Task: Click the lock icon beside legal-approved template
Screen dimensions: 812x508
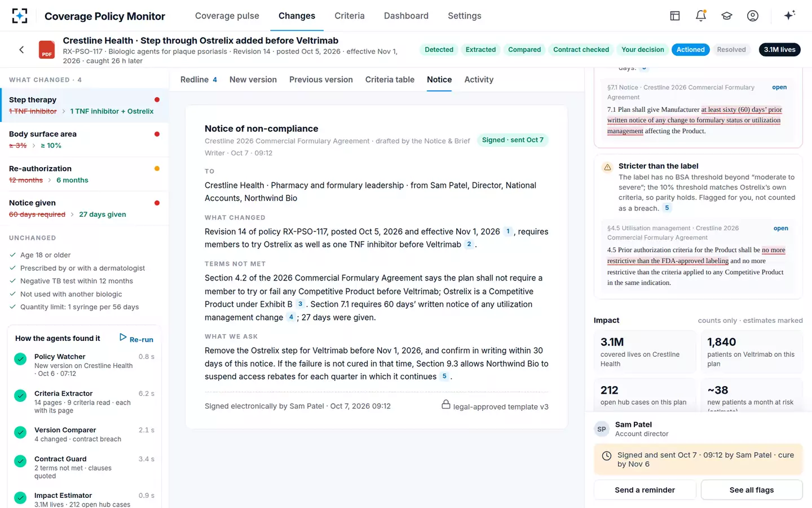Action: (445, 405)
